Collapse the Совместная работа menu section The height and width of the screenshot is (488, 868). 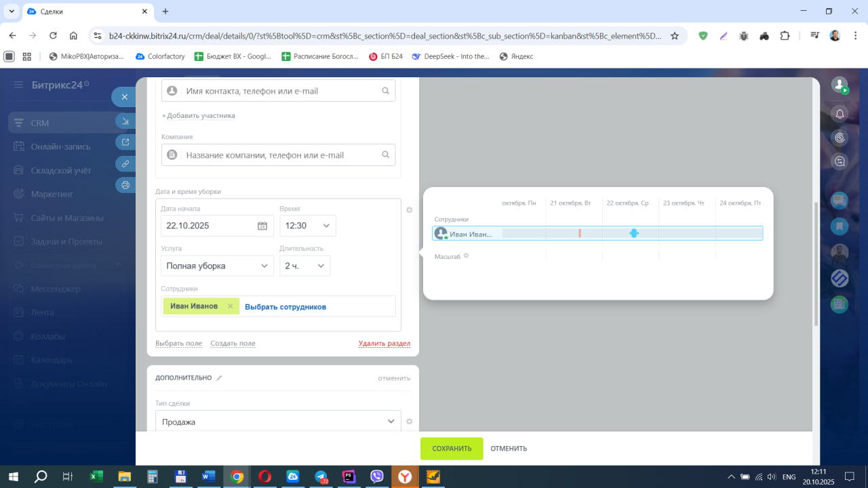[x=119, y=265]
